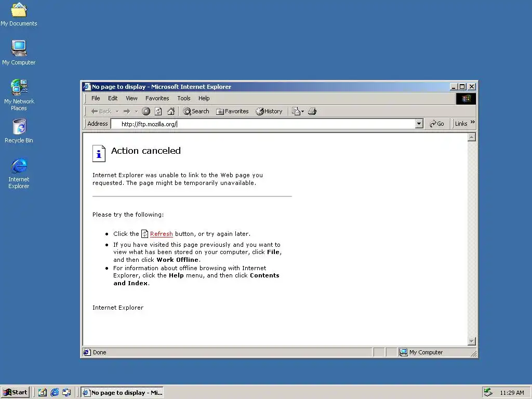Select the My Computer desktop icon

[x=19, y=52]
